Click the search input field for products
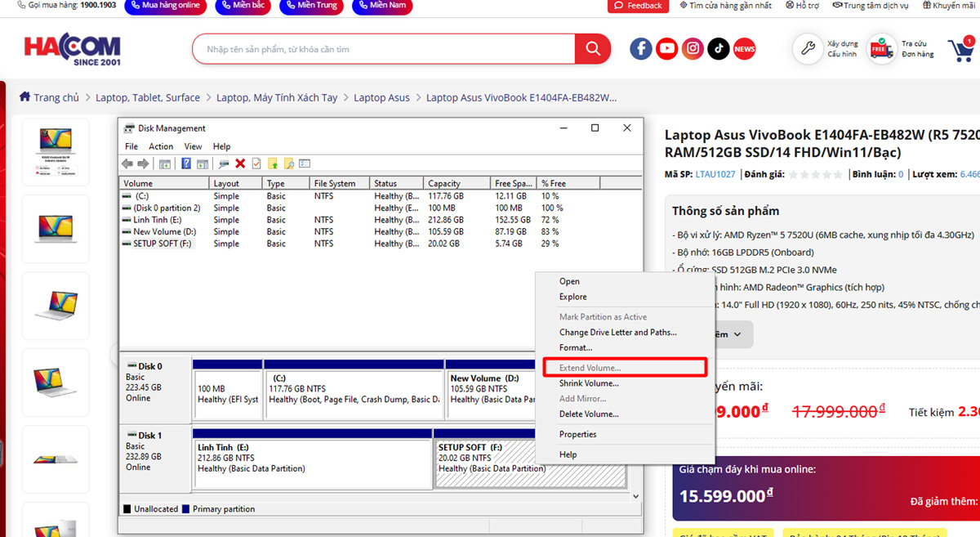Screen dimensions: 980x537 pos(376,48)
